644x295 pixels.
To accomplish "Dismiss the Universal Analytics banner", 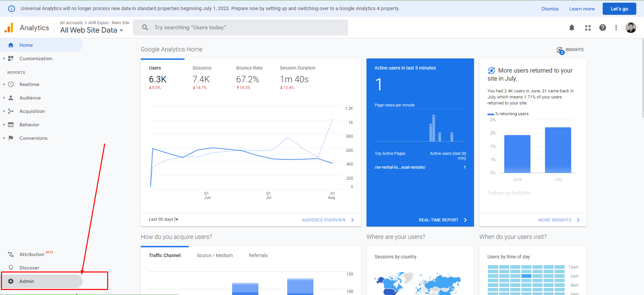I will coord(550,9).
